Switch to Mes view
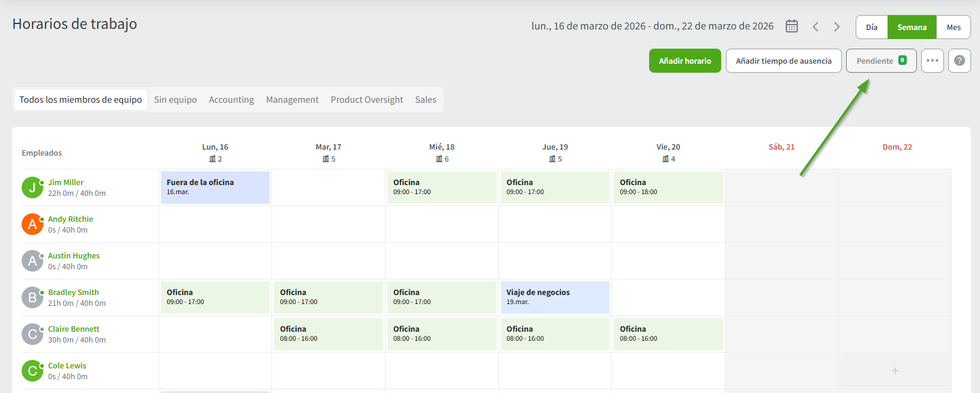The image size is (980, 393). click(953, 27)
